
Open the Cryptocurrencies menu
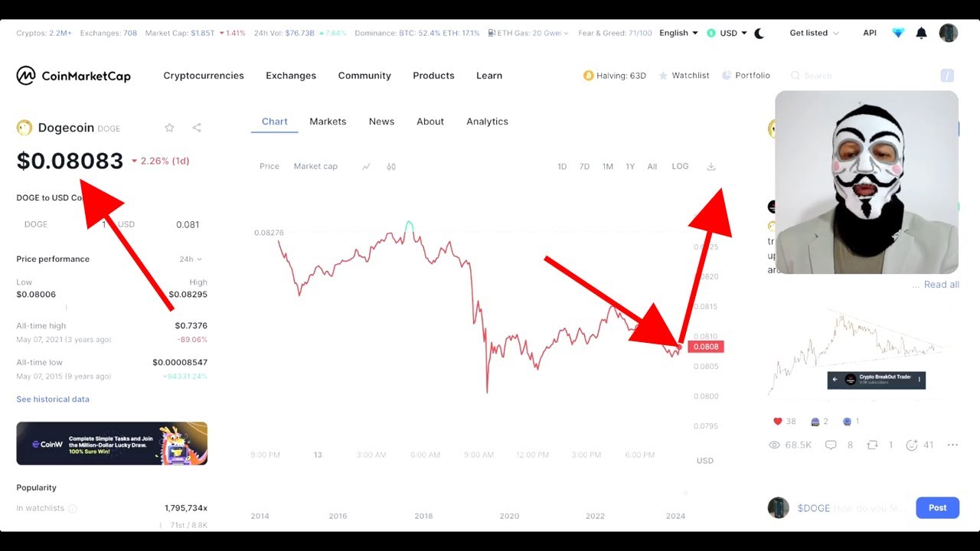(204, 76)
